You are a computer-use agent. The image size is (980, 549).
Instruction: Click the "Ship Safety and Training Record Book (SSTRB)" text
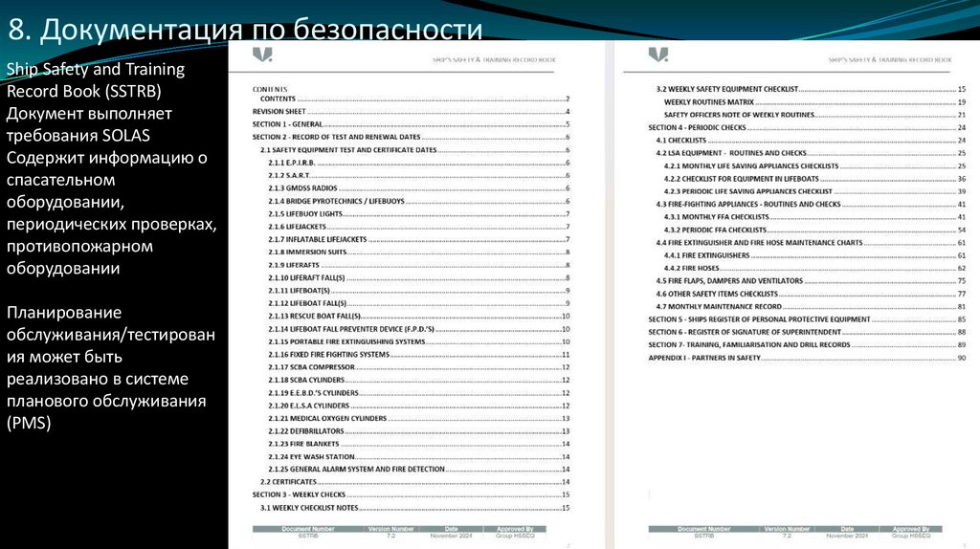pos(96,80)
